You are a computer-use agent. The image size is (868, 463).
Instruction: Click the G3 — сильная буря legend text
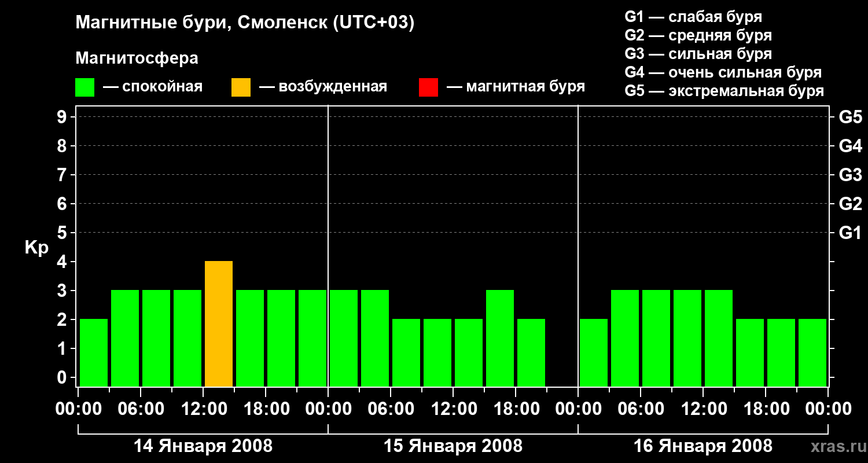698,54
